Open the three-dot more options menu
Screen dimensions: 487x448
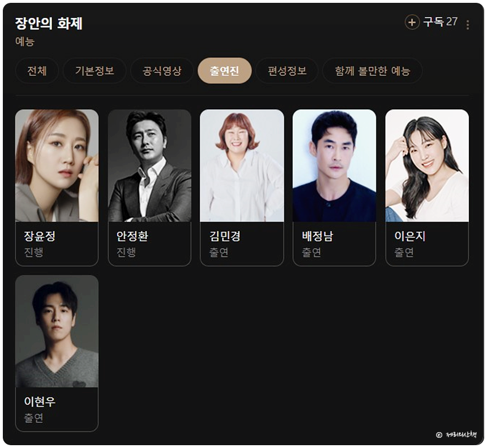(467, 24)
